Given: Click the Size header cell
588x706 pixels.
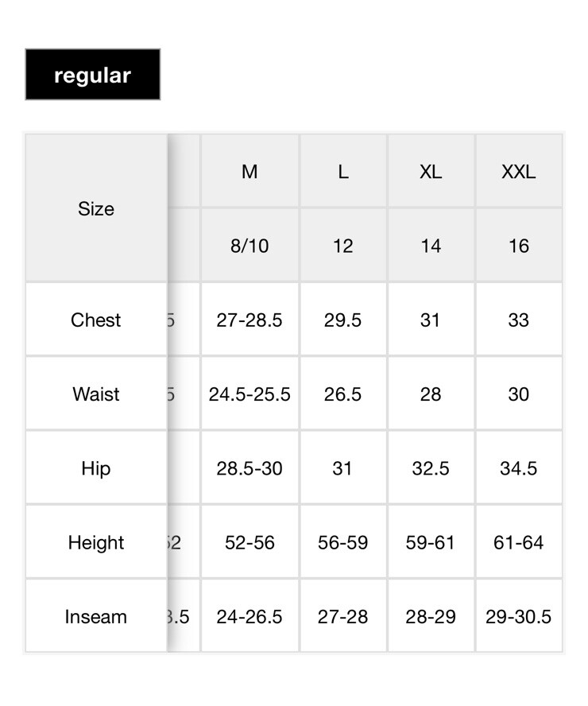Looking at the screenshot, I should pos(96,208).
